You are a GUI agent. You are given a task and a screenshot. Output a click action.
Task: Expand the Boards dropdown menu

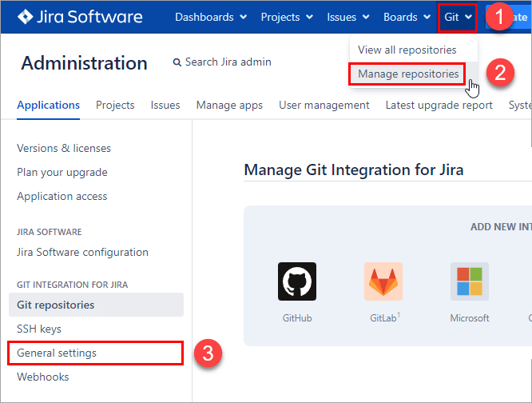tap(407, 17)
